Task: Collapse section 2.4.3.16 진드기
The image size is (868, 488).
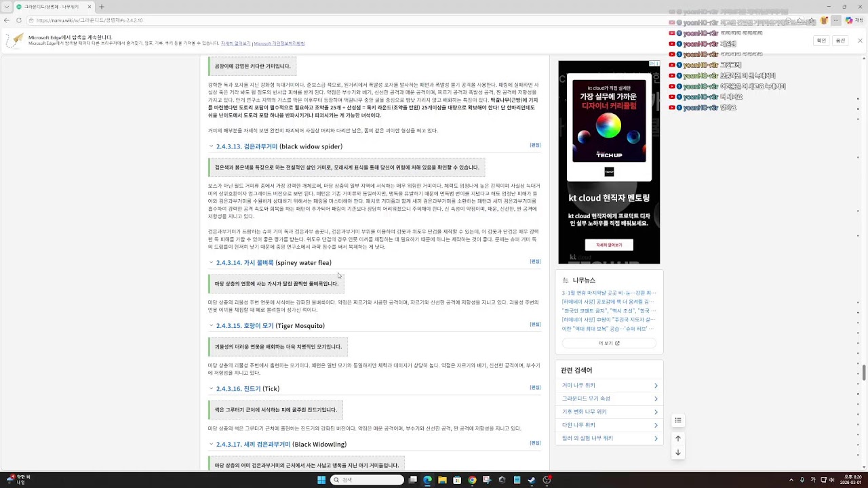Action: 211,388
